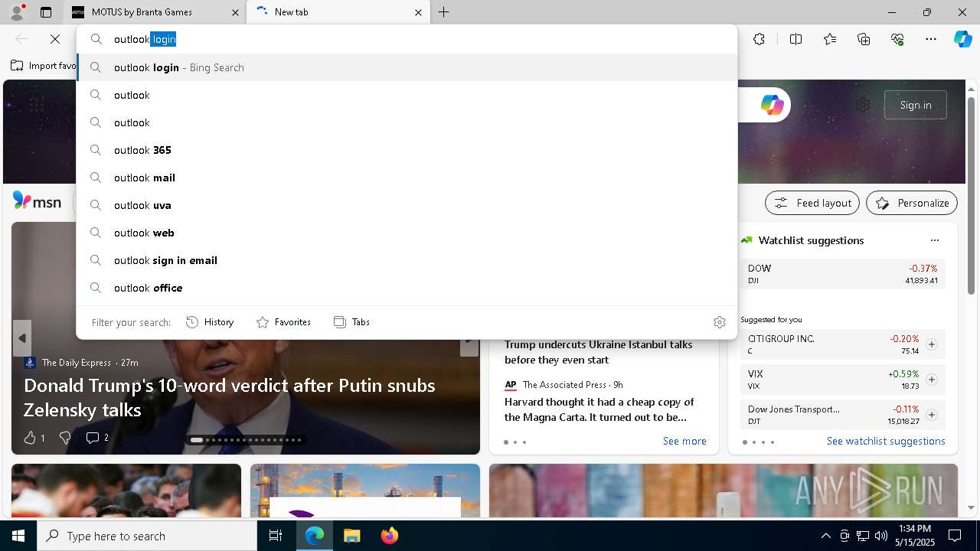Open the tab actions menu icon
The width and height of the screenshot is (980, 551).
tap(46, 12)
